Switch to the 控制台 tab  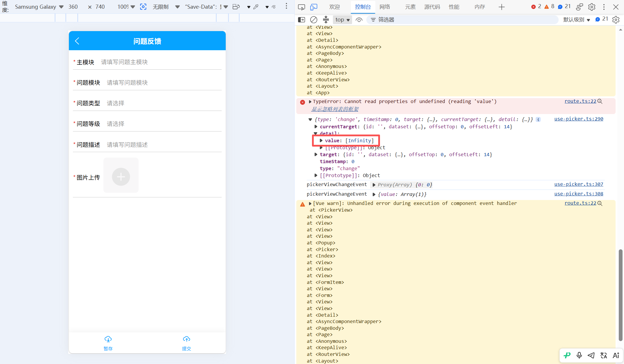coord(363,7)
